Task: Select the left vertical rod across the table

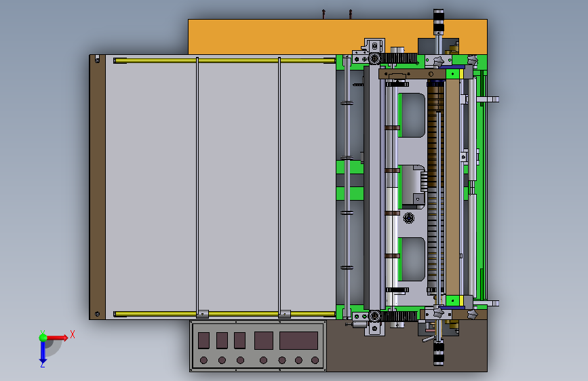Action: [197, 185]
